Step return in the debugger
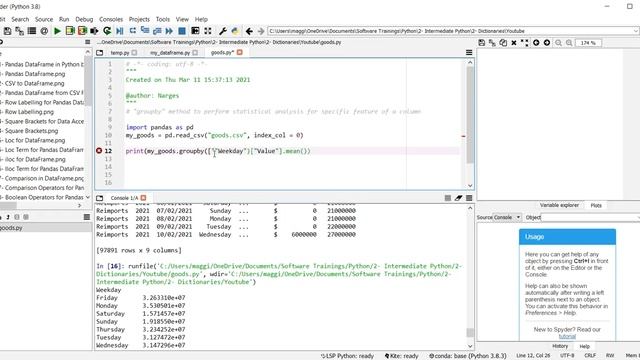 tap(157, 31)
